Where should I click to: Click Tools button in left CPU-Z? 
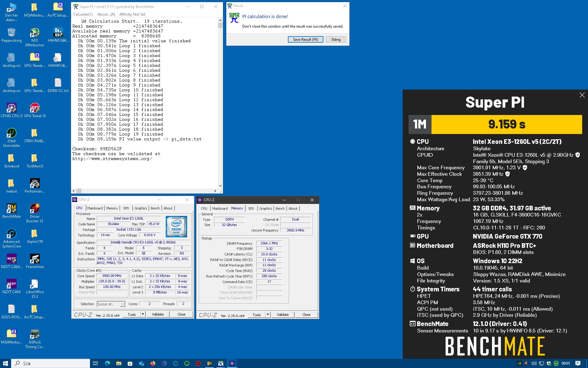(132, 314)
